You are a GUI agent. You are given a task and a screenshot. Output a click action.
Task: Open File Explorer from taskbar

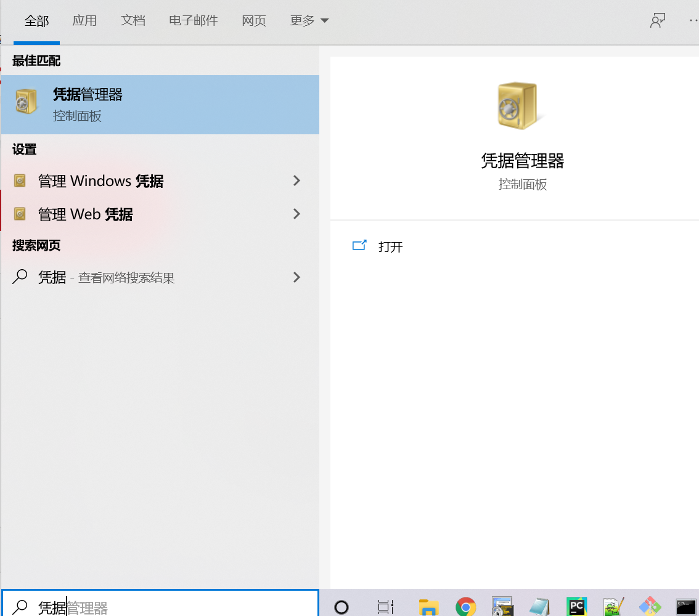pyautogui.click(x=429, y=607)
